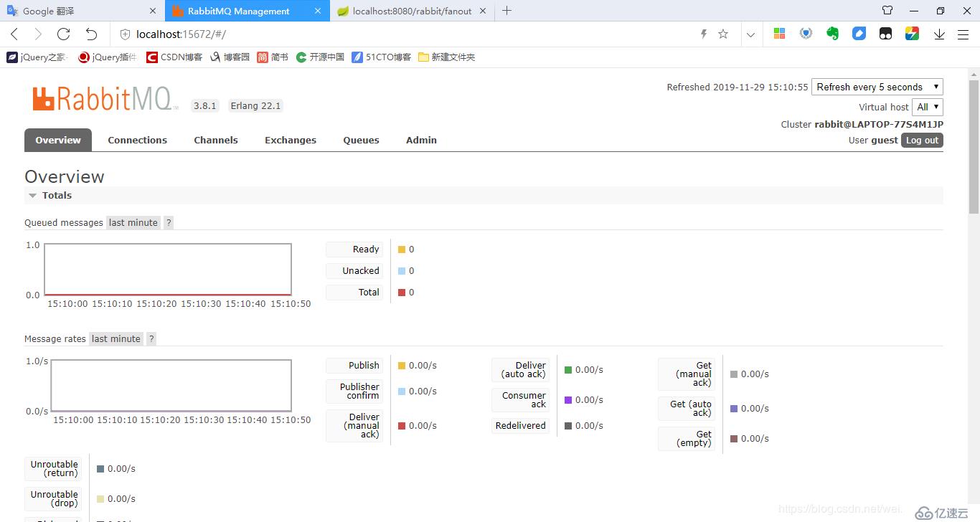Open the Overview tab
Viewport: 980px width, 522px height.
(x=58, y=140)
